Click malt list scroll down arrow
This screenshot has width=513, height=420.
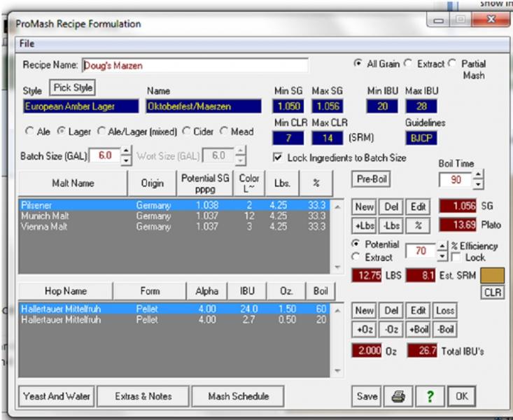[337, 267]
